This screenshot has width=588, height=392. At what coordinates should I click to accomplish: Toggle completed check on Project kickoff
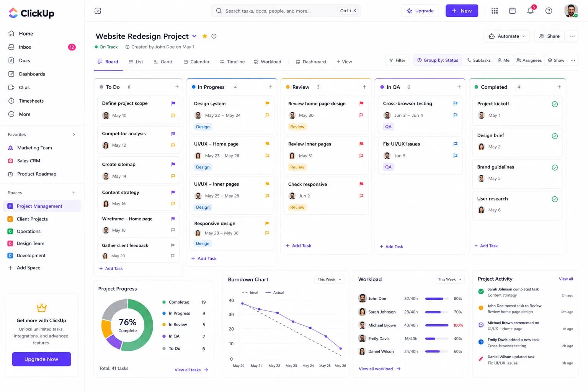[x=555, y=104]
